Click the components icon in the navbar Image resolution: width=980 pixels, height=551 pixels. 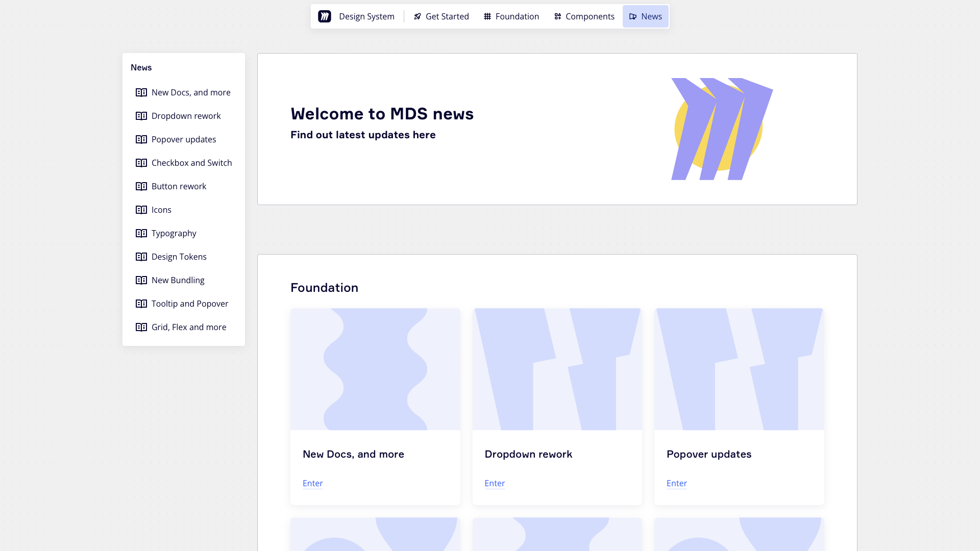(558, 16)
